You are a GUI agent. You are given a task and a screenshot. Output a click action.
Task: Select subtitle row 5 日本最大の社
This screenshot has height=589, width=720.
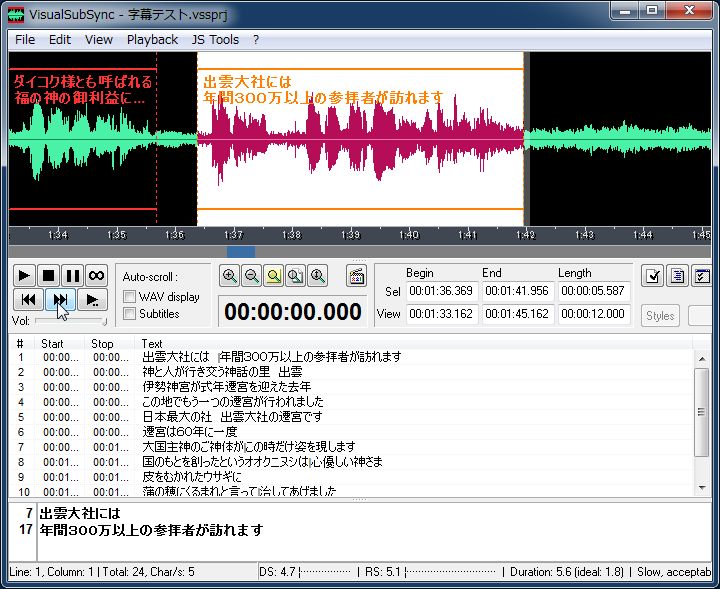click(351, 417)
